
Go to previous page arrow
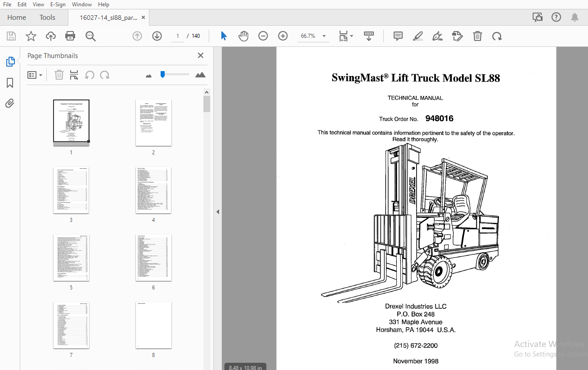(137, 36)
